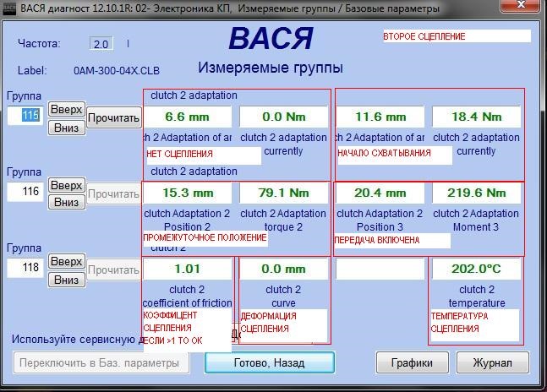Select the 219.6 Nm value field
The height and width of the screenshot is (392, 547).
tap(477, 193)
